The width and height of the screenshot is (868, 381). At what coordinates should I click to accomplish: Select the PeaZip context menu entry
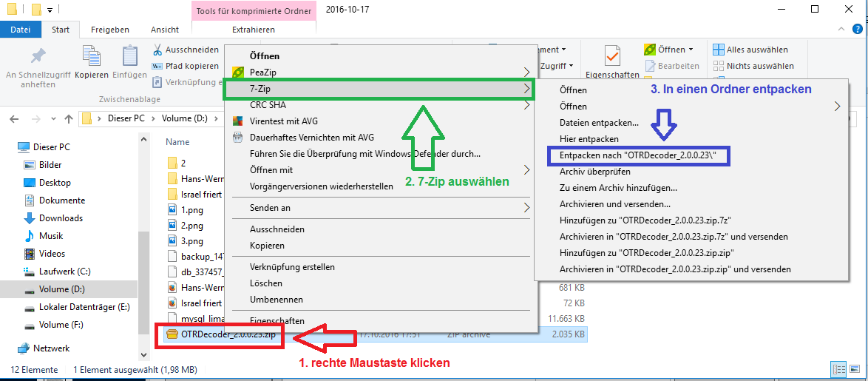263,72
